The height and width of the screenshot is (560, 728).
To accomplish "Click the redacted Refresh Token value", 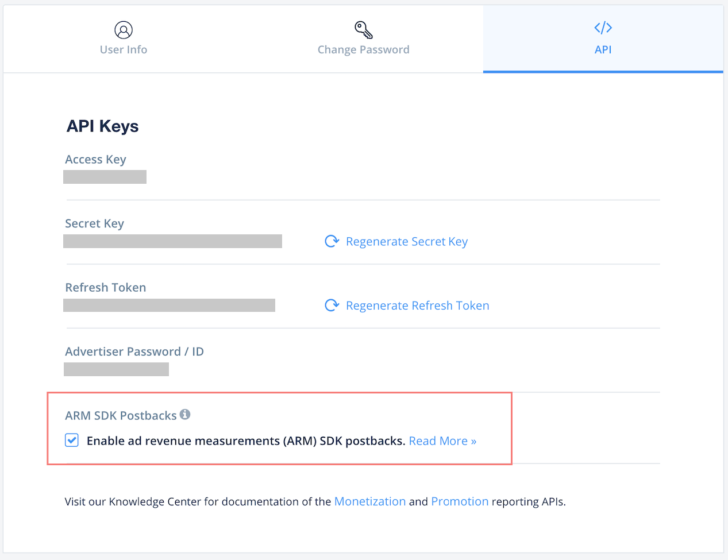I will [169, 305].
